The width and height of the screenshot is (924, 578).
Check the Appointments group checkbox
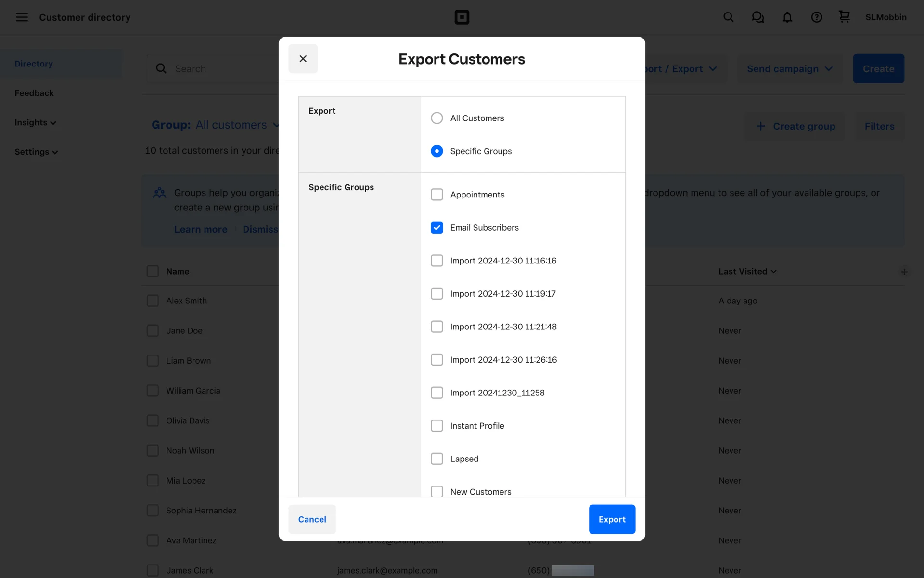tap(436, 195)
